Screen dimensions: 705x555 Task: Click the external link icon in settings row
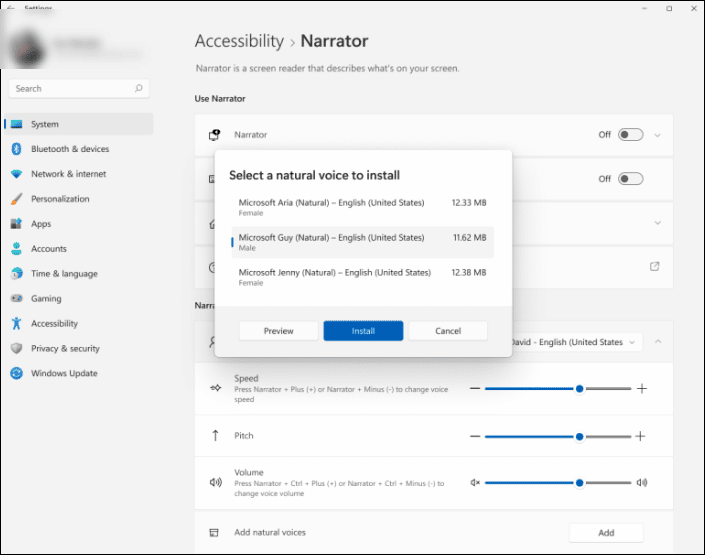tap(655, 266)
